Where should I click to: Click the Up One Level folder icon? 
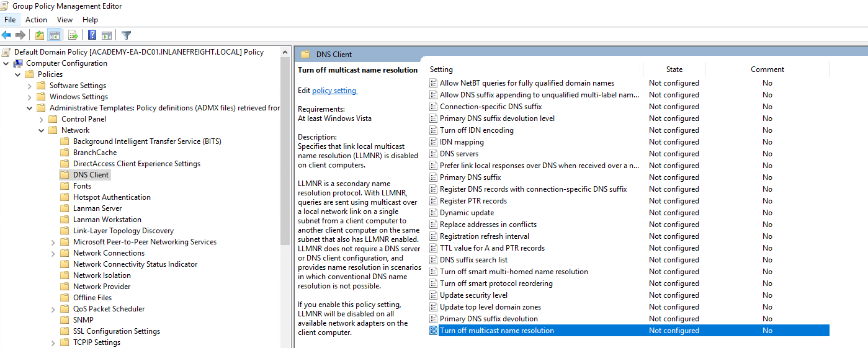point(40,35)
